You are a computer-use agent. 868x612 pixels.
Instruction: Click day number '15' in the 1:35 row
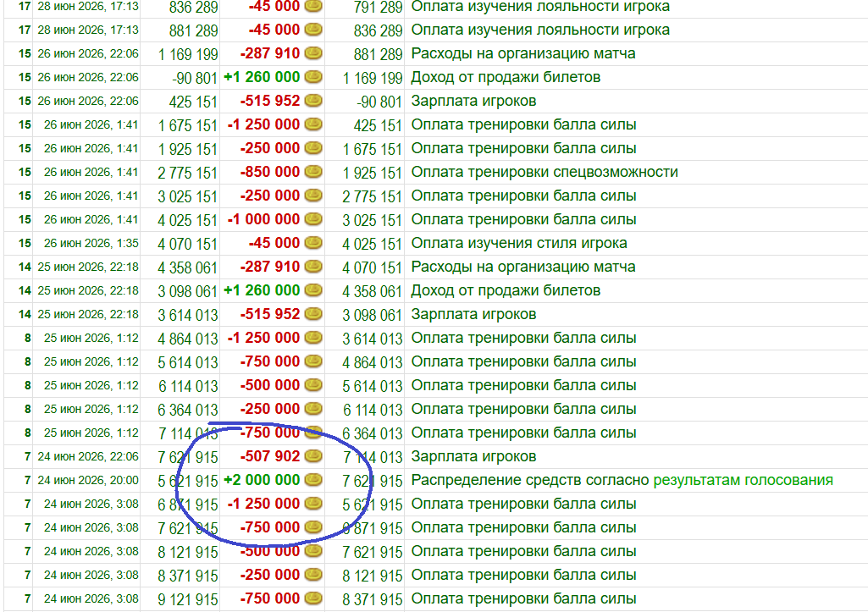(x=25, y=243)
